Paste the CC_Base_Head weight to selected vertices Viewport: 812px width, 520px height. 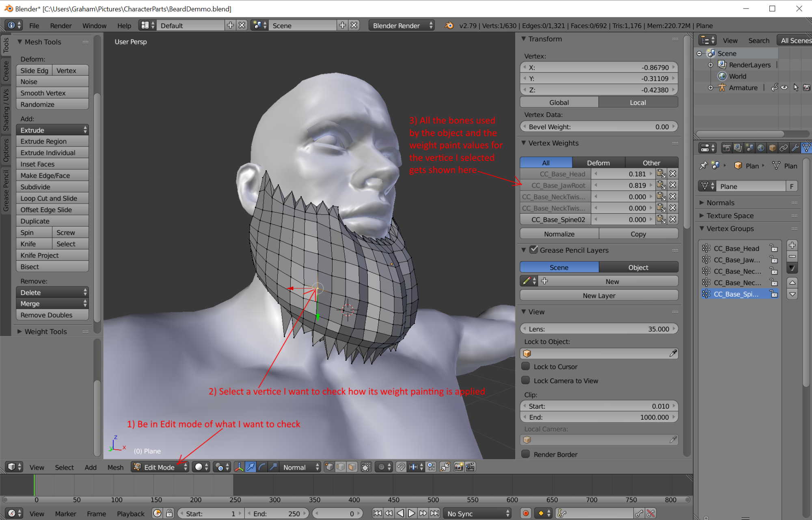click(x=661, y=174)
